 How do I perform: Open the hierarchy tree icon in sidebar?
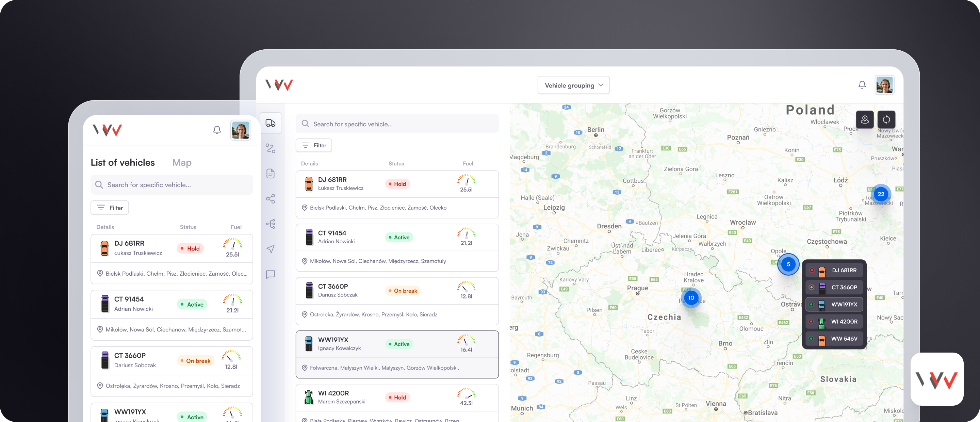271,224
